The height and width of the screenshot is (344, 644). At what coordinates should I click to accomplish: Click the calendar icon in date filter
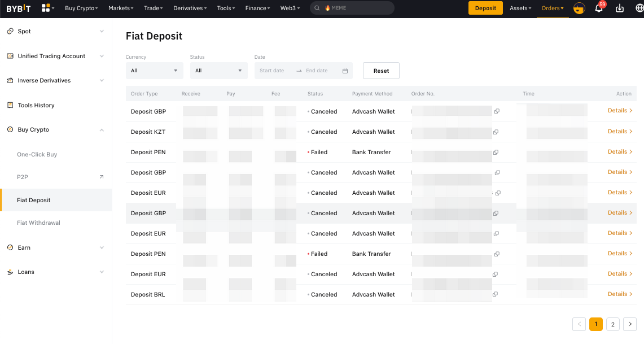pos(345,71)
